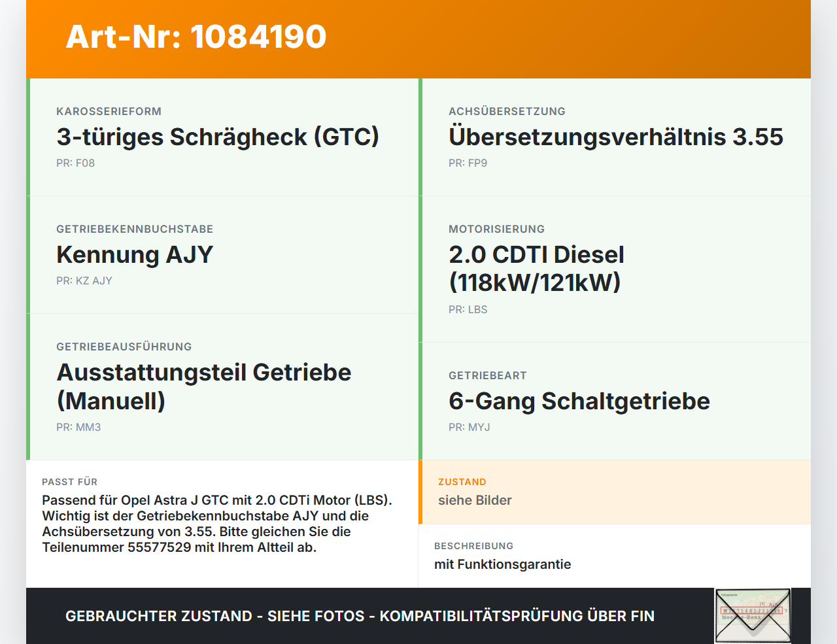Image resolution: width=837 pixels, height=644 pixels.
Task: Click the 'PR: FP9' code
Action: [468, 163]
